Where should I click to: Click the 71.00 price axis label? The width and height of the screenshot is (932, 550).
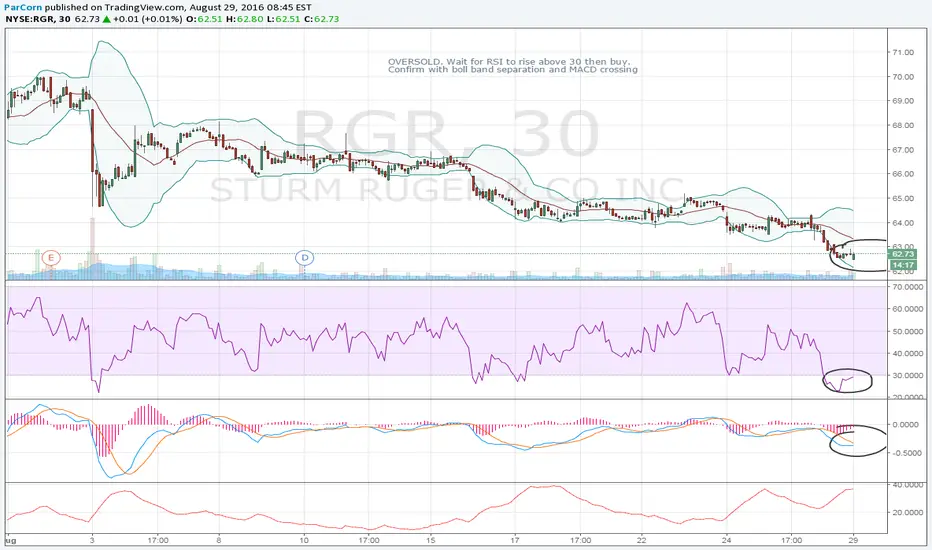[903, 52]
